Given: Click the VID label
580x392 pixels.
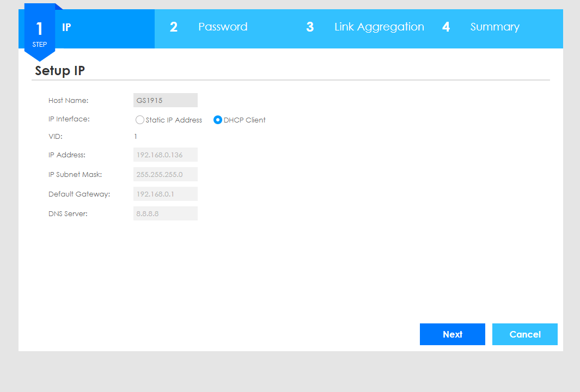Looking at the screenshot, I should [56, 137].
